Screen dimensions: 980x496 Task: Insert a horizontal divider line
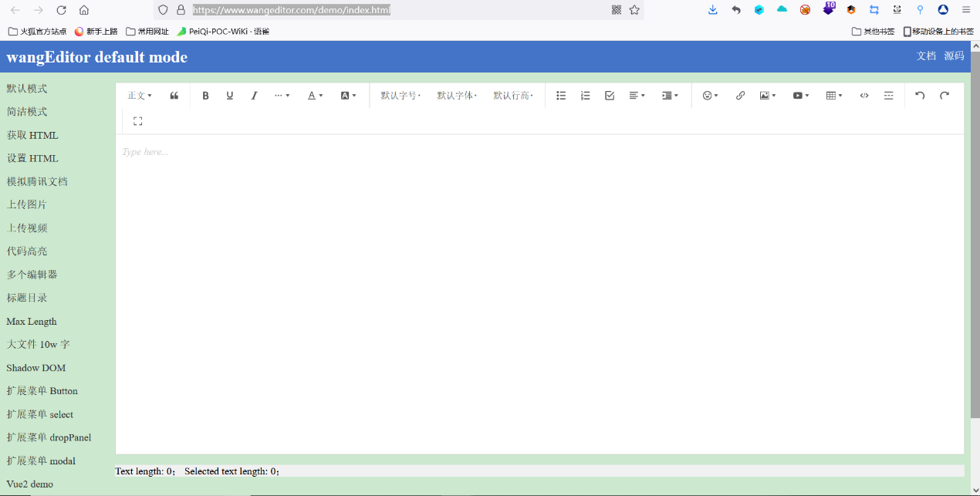point(888,96)
